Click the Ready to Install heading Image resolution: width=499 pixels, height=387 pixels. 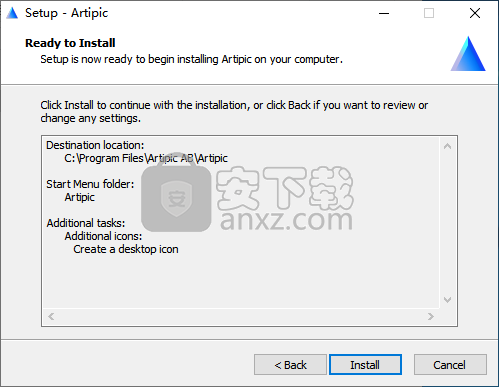click(x=70, y=43)
